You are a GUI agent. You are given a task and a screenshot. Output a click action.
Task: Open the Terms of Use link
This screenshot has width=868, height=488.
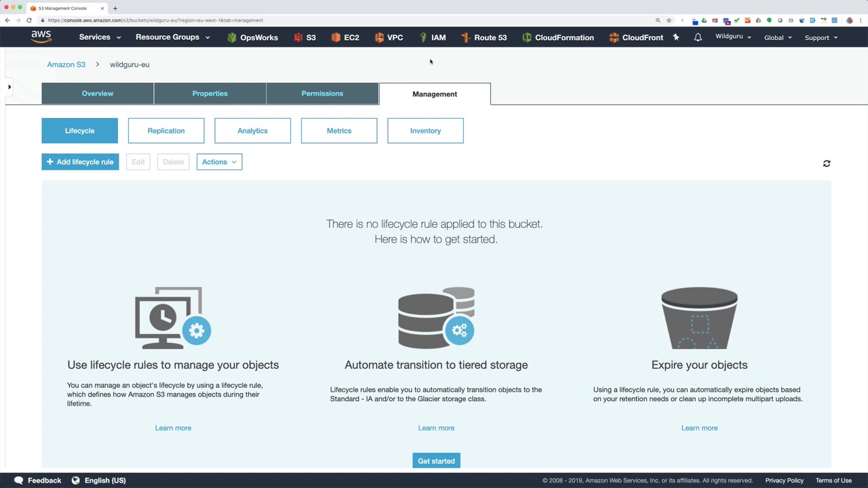[x=833, y=481]
